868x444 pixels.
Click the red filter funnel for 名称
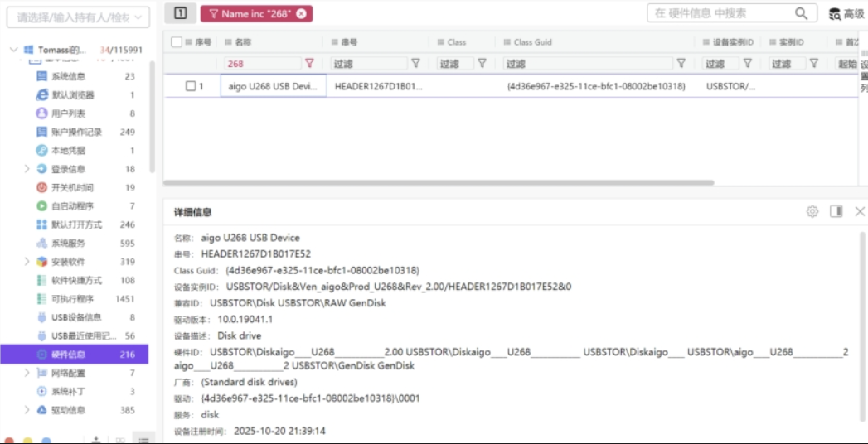[309, 64]
